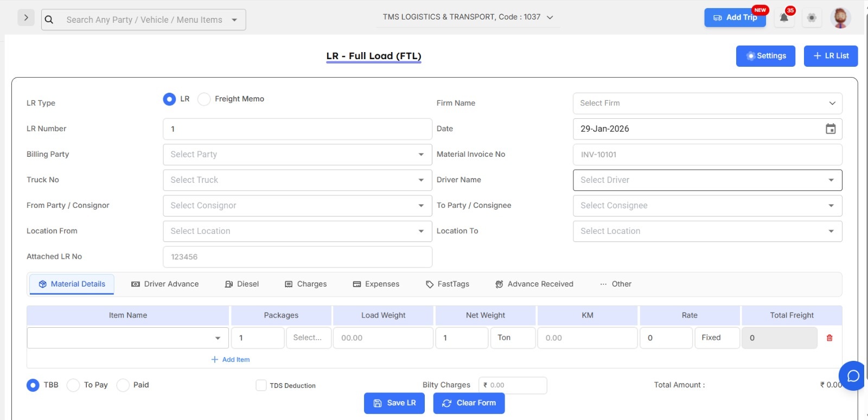Enable the TDS Deduction checkbox
Viewport: 868px width, 420px height.
point(261,385)
